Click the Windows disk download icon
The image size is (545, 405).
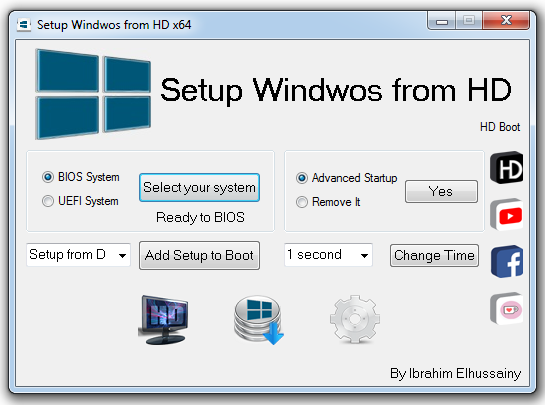[x=259, y=320]
